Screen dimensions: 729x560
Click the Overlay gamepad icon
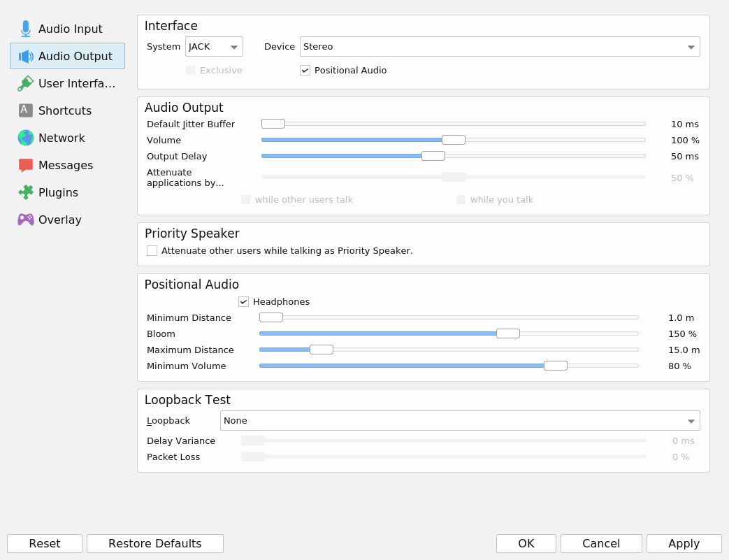point(26,220)
